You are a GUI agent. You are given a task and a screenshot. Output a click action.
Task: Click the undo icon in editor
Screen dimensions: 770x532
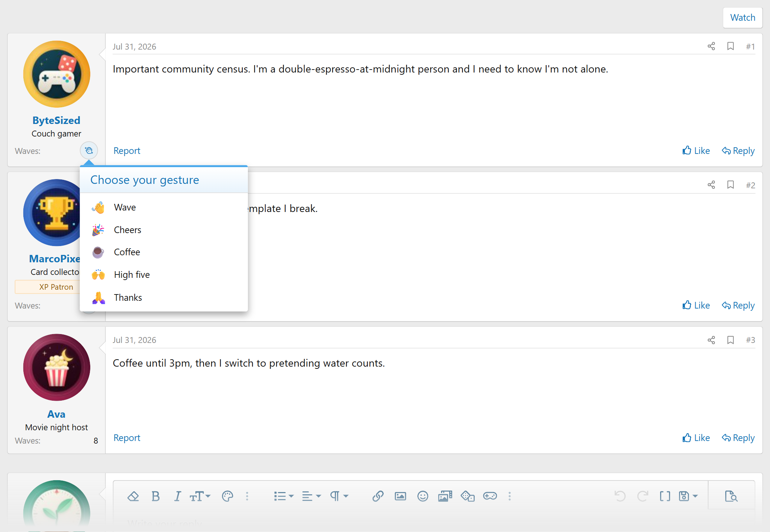620,496
